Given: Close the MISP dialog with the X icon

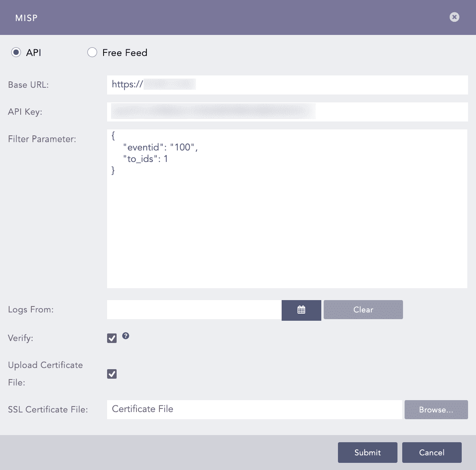Looking at the screenshot, I should (x=454, y=17).
